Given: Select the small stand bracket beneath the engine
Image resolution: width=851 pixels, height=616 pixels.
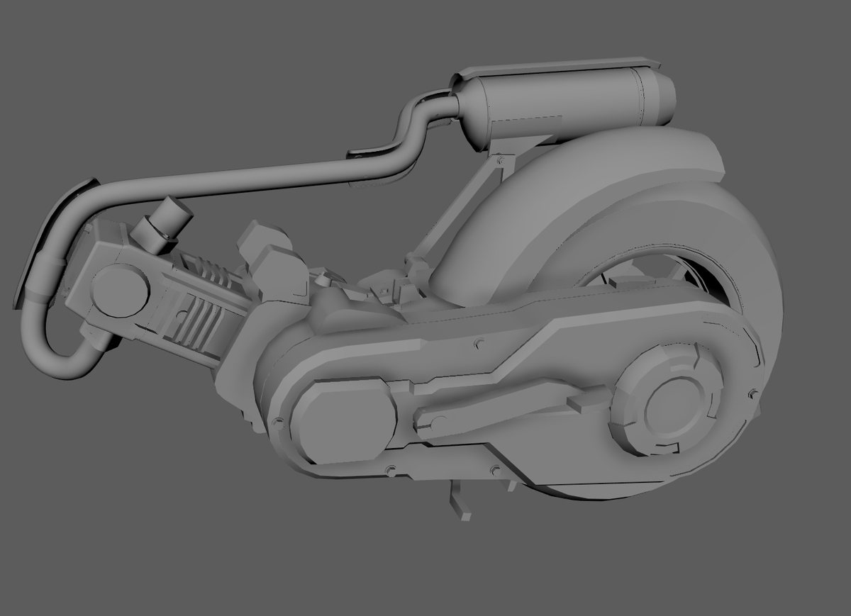Looking at the screenshot, I should (x=460, y=500).
